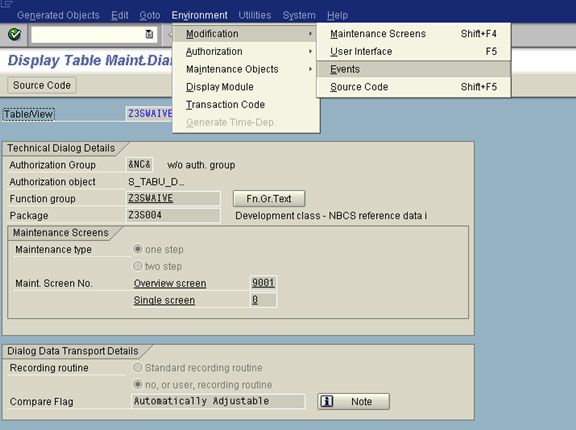Open the Utilities menu
The width and height of the screenshot is (576, 430).
click(255, 15)
